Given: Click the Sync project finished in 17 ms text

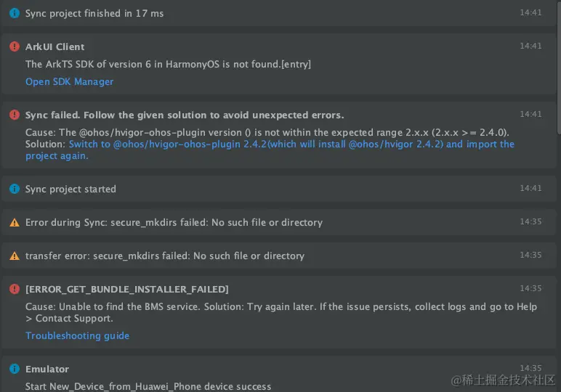Looking at the screenshot, I should tap(94, 14).
